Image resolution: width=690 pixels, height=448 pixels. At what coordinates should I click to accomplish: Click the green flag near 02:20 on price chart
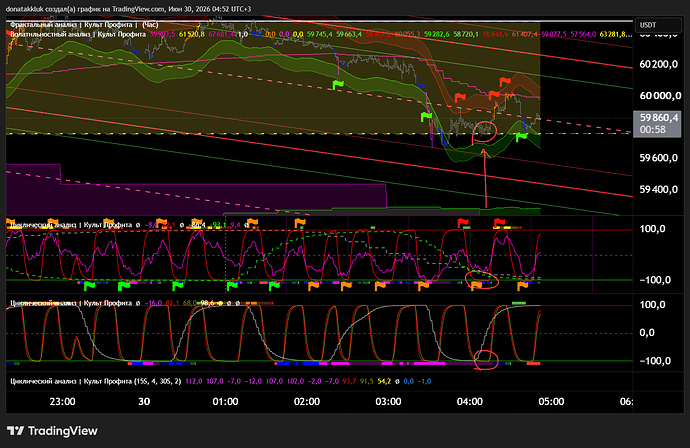tap(338, 84)
